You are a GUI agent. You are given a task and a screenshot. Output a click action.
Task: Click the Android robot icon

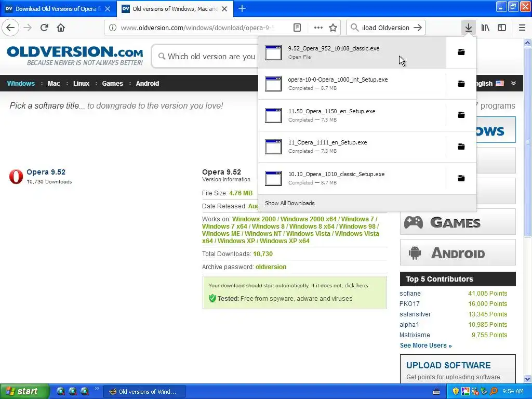[x=415, y=253]
